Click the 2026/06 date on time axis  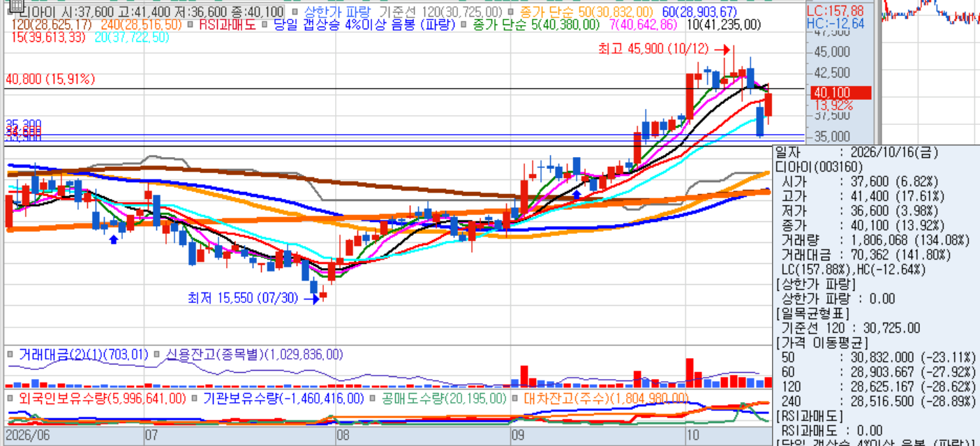pos(28,436)
